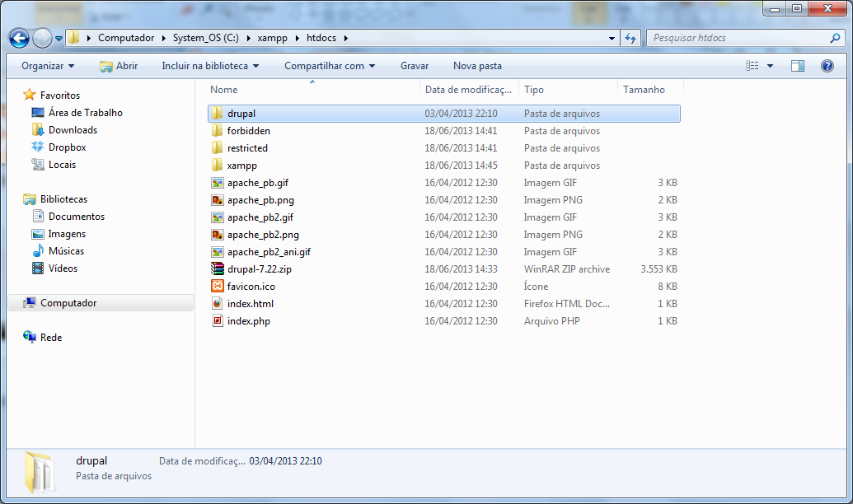
Task: Select the index.html Firefox icon
Action: coord(217,303)
